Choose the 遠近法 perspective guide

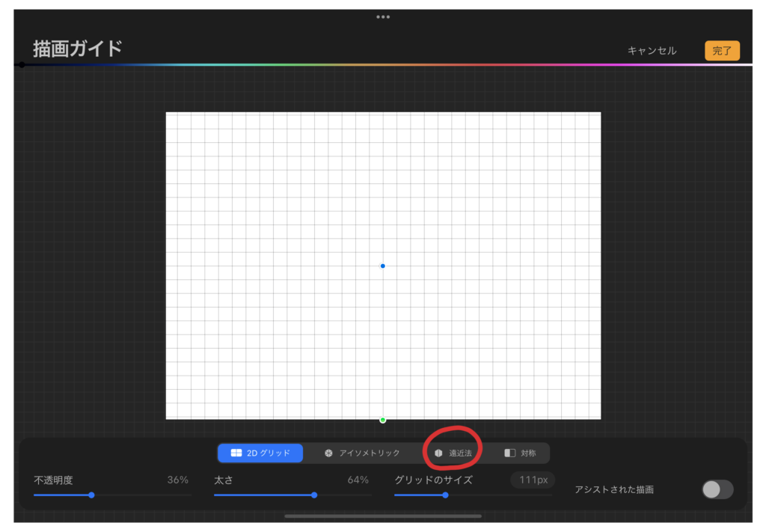[x=453, y=453]
